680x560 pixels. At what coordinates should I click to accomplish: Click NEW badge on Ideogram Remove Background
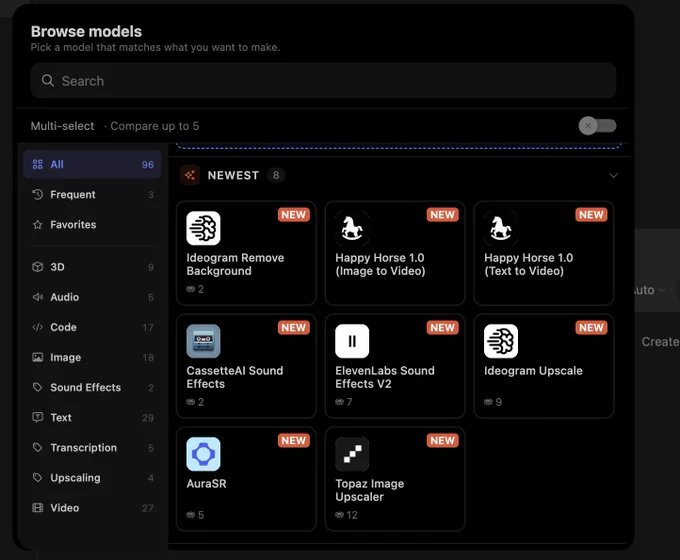[294, 215]
